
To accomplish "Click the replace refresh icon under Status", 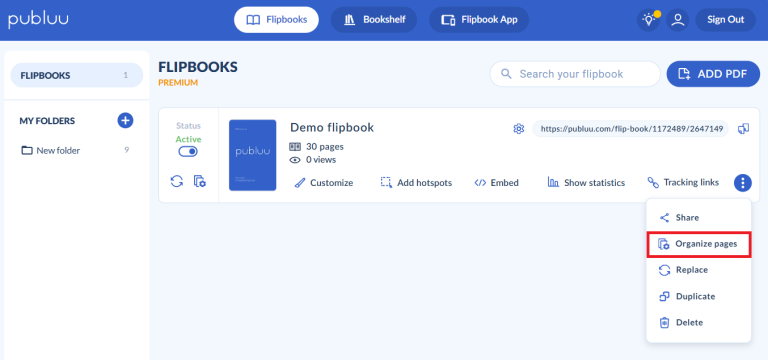I will tap(177, 181).
